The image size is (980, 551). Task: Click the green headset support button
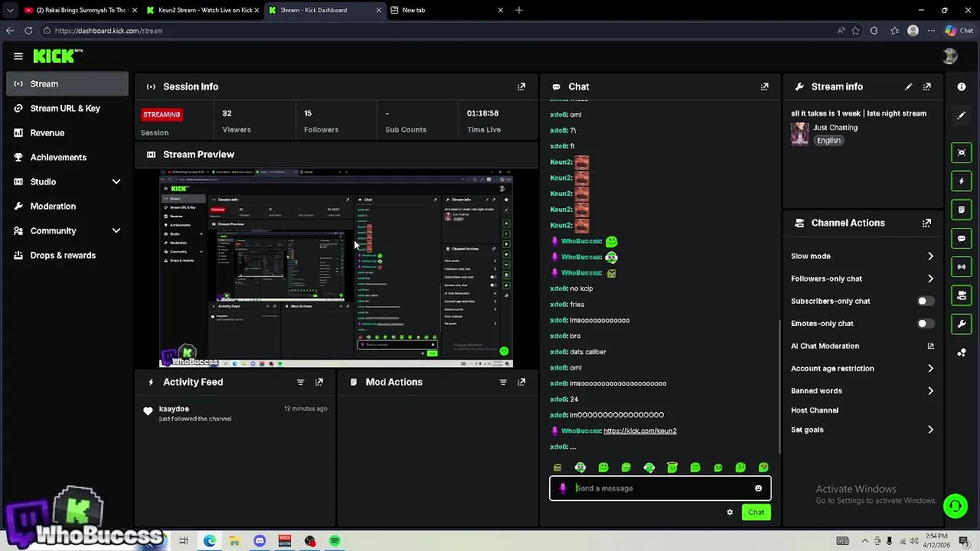click(x=955, y=506)
